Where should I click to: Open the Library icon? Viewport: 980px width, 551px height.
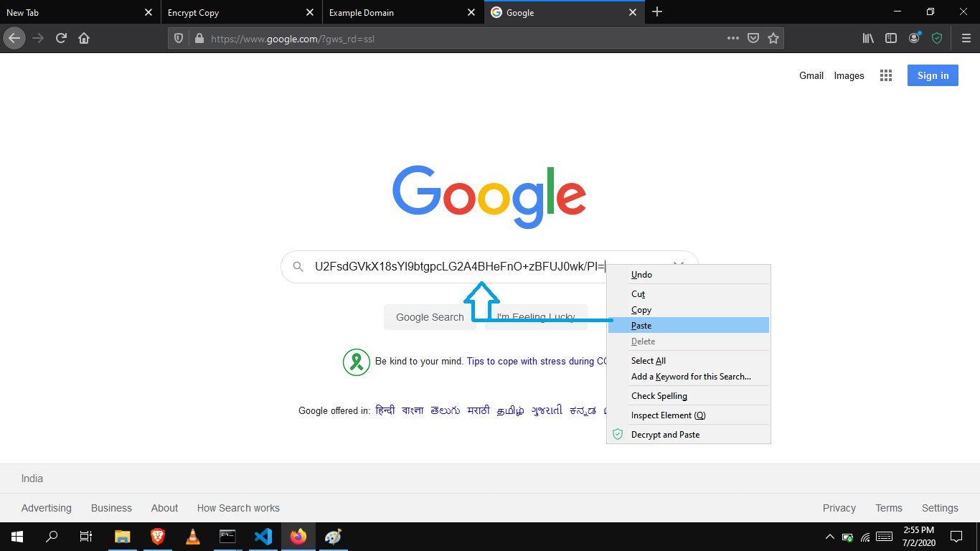point(868,38)
